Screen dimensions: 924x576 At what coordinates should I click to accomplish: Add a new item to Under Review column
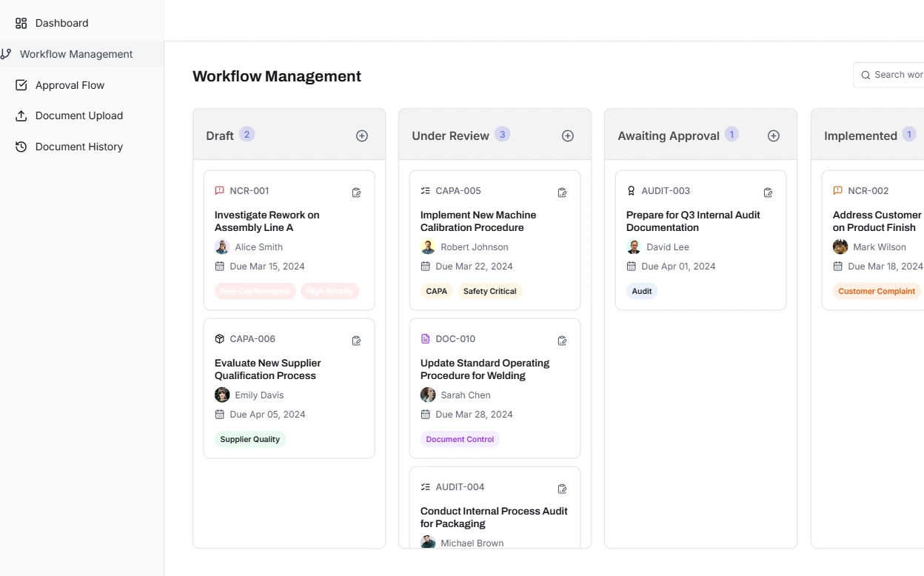(568, 136)
